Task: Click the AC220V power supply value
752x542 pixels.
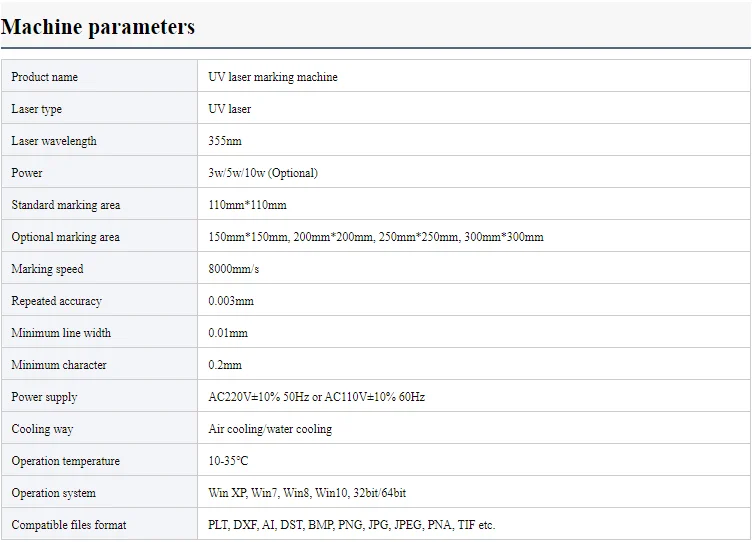Action: coord(316,397)
